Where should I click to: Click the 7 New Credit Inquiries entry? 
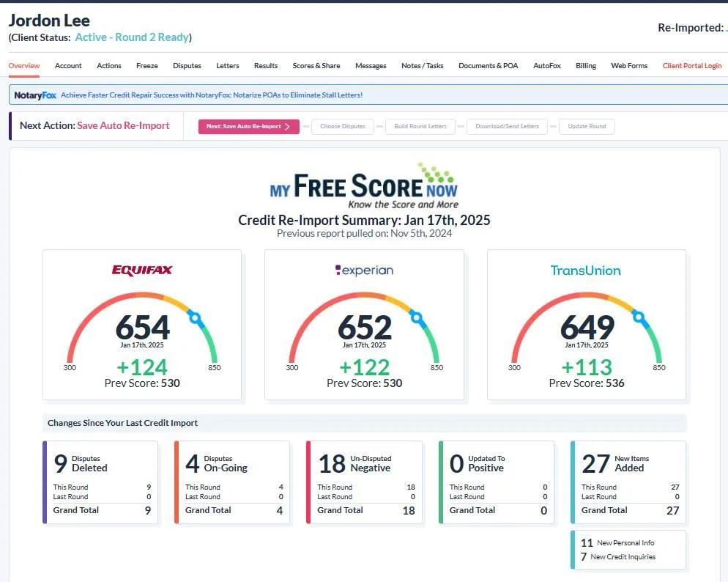pos(618,556)
